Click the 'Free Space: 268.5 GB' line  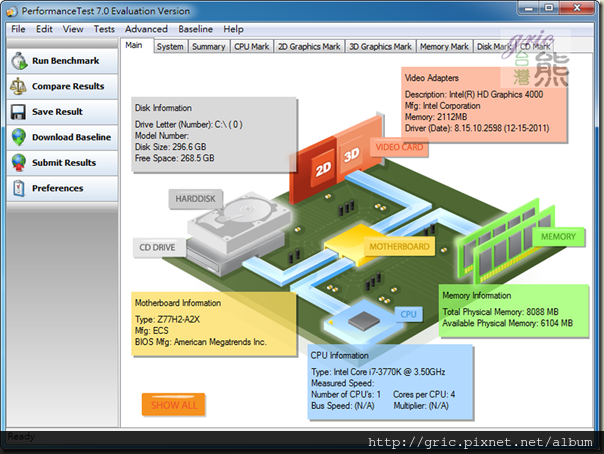click(174, 158)
